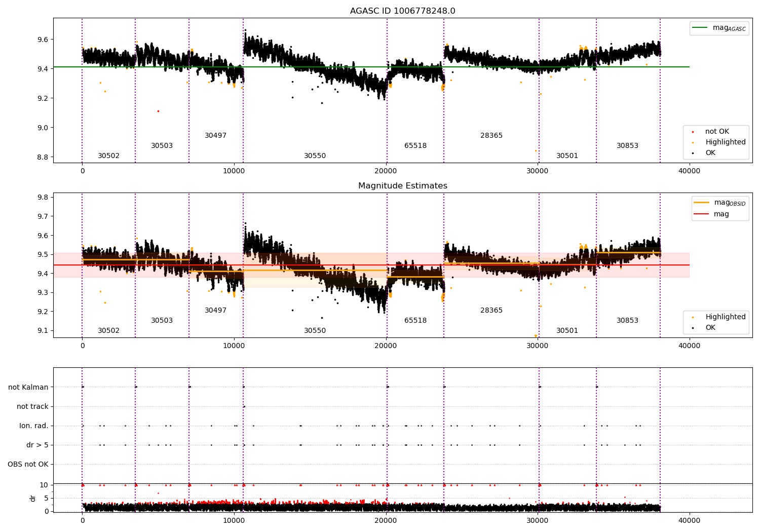Click x-axis tick 20000 under the AGASC plot
The width and height of the screenshot is (760, 532).
pyautogui.click(x=386, y=171)
